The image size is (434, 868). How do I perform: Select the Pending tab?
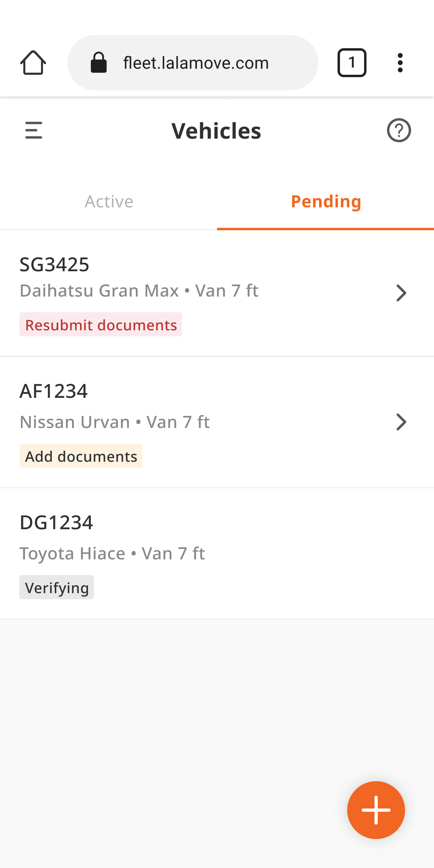pyautogui.click(x=325, y=201)
